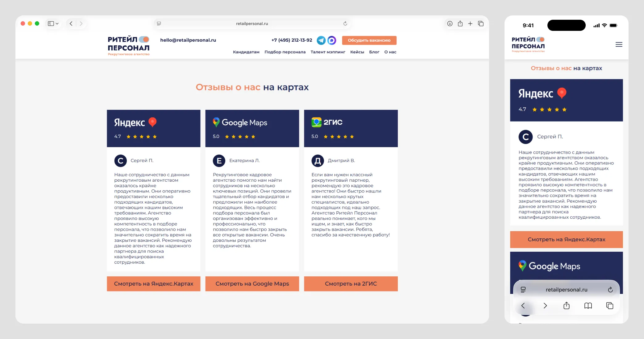Screen dimensions: 644x339
Task: Tap the mobile browser address bar
Action: tap(567, 290)
